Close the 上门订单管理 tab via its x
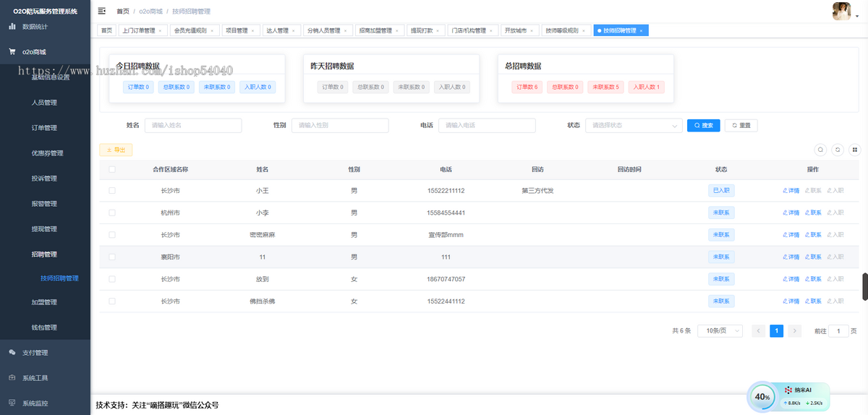This screenshot has width=868, height=415. tap(161, 31)
